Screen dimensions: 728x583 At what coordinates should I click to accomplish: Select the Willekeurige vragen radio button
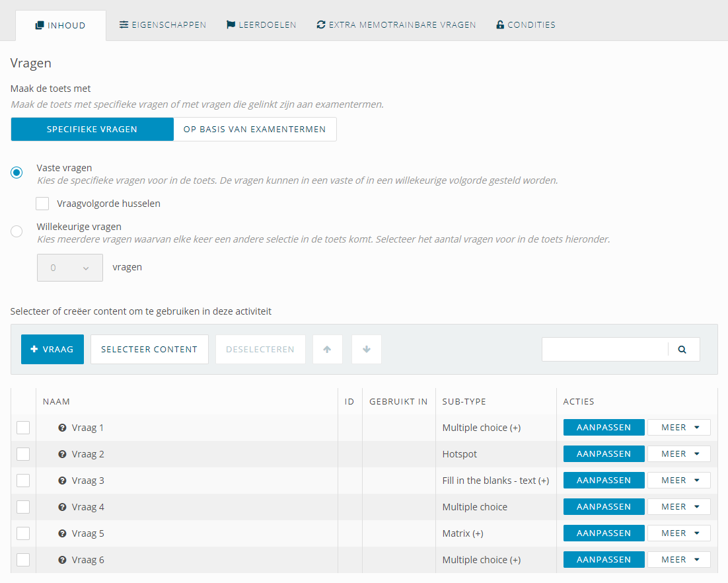pos(16,231)
